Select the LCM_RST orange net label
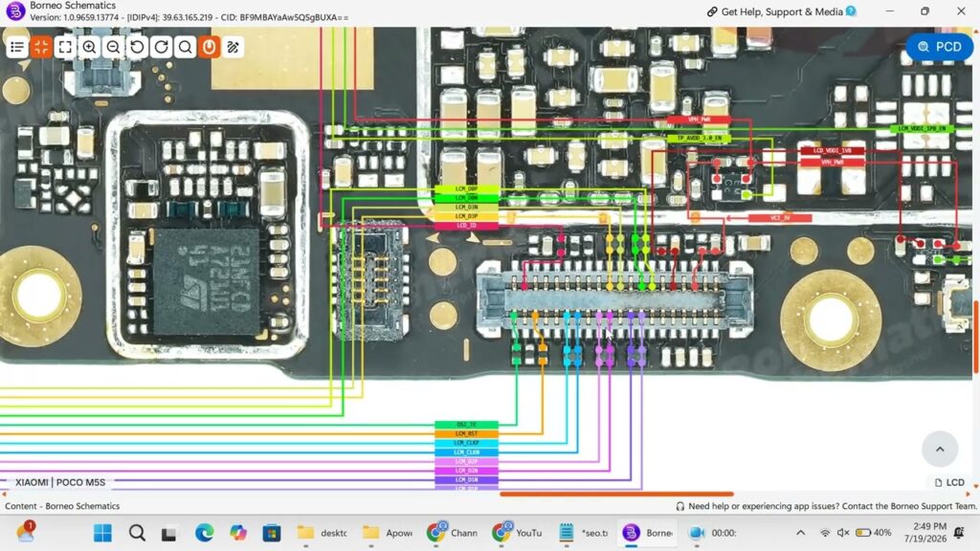This screenshot has width=980, height=551. [466, 433]
